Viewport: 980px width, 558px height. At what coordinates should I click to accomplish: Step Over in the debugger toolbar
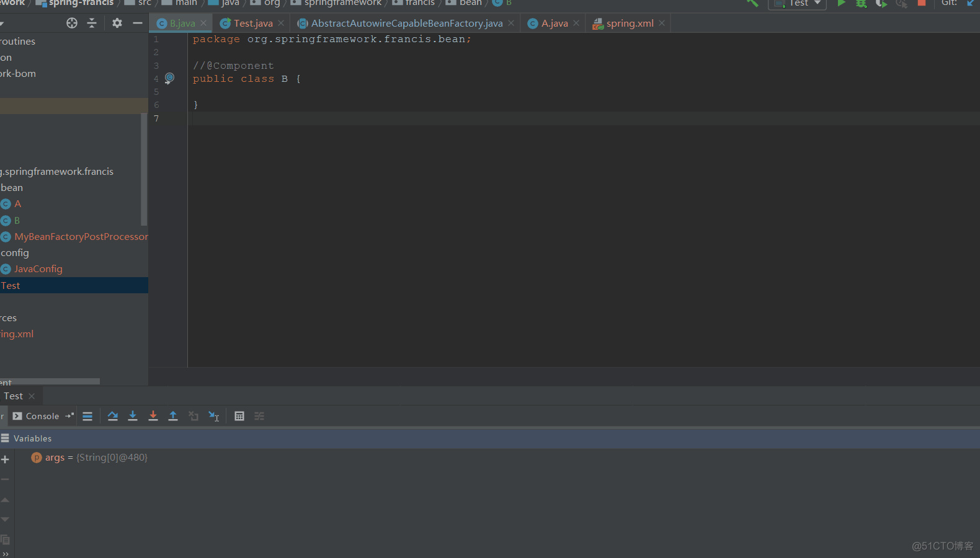113,416
